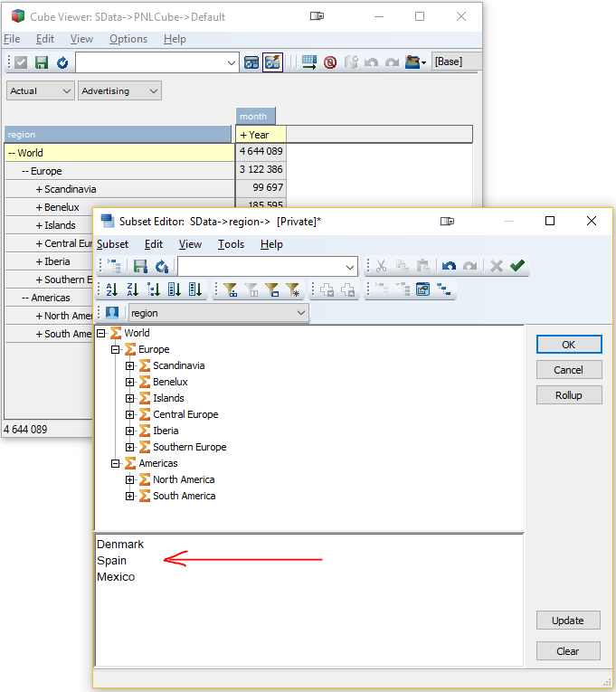The width and height of the screenshot is (616, 692).
Task: Click the red circular icon in Cube Viewer toolbar
Action: tap(330, 62)
